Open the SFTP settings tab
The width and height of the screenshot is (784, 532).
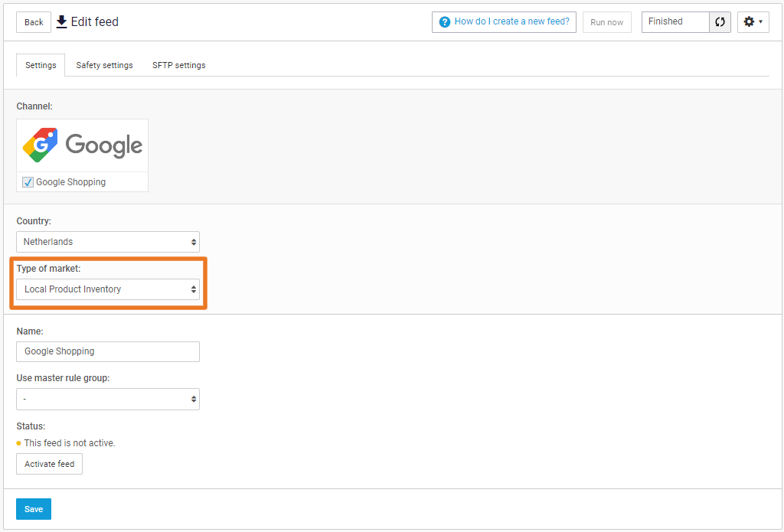[179, 65]
